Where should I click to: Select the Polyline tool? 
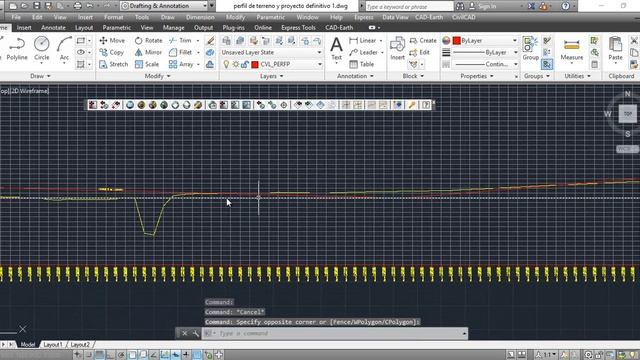point(17,48)
